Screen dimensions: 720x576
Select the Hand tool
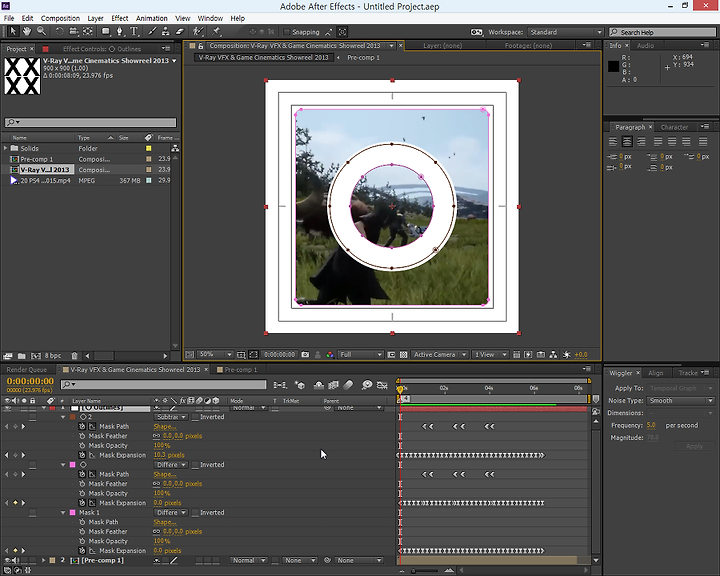[27, 31]
